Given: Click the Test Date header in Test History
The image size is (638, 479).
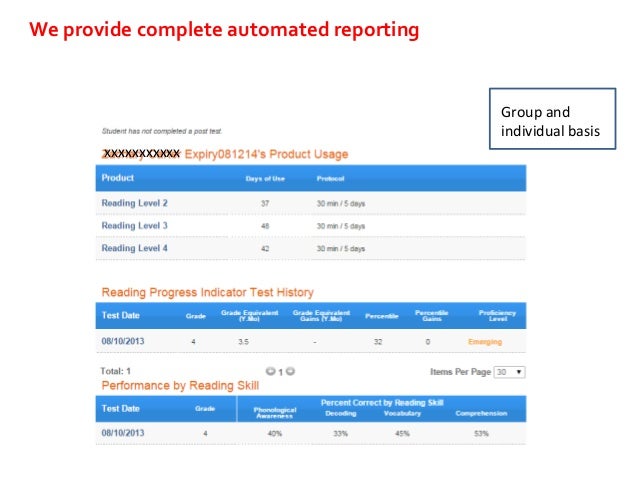Looking at the screenshot, I should (x=120, y=315).
